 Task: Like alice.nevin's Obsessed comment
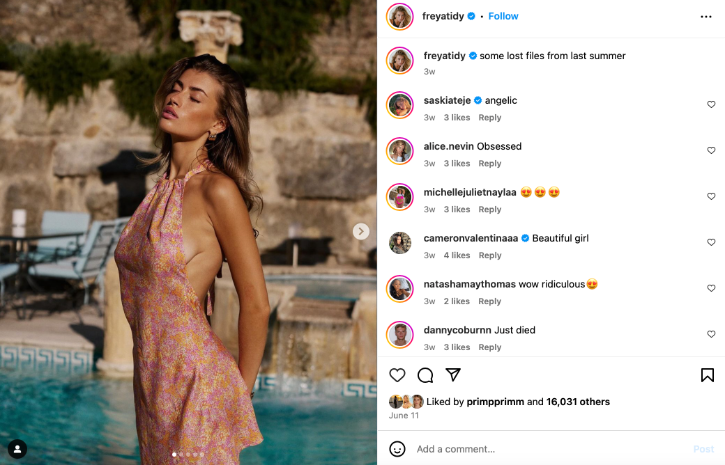(x=711, y=150)
